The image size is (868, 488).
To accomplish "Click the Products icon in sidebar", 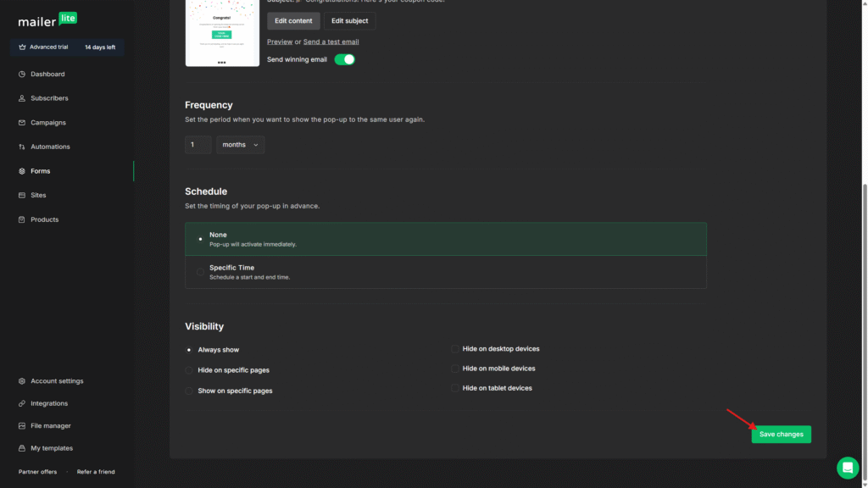I will (22, 219).
